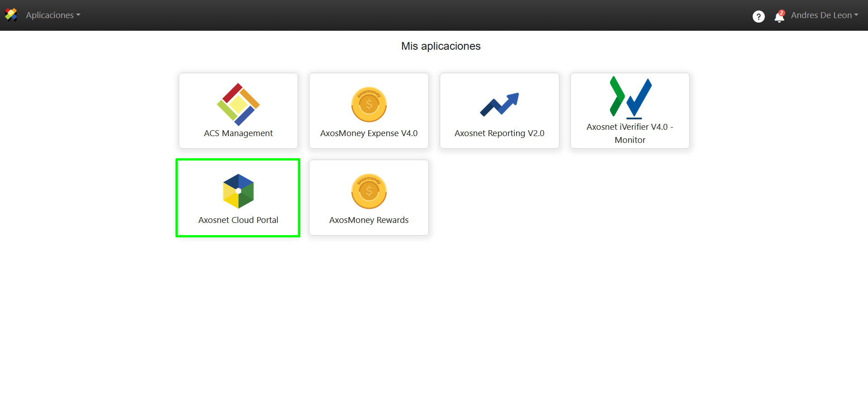Click the AxosMoney Expense coin icon

(369, 104)
